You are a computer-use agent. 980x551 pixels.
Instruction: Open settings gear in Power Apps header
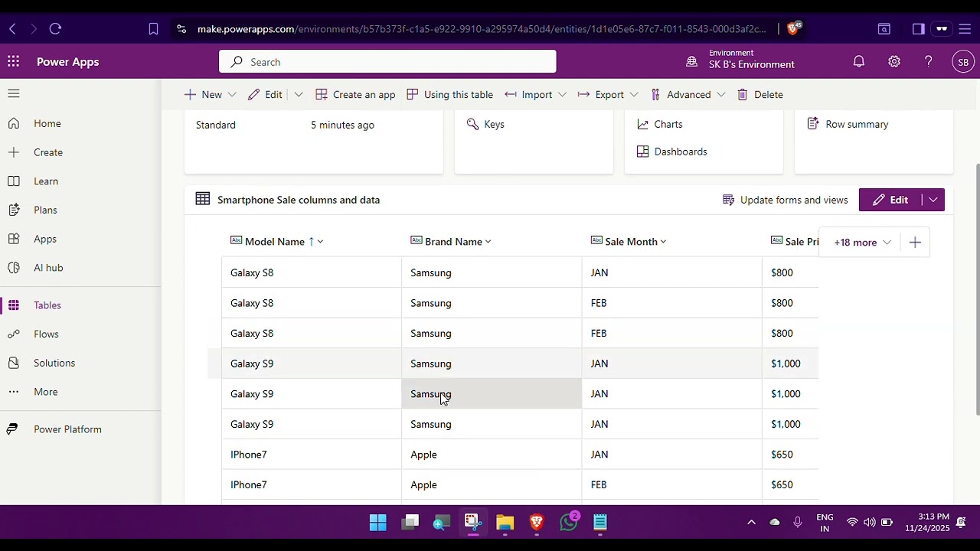click(x=894, y=62)
